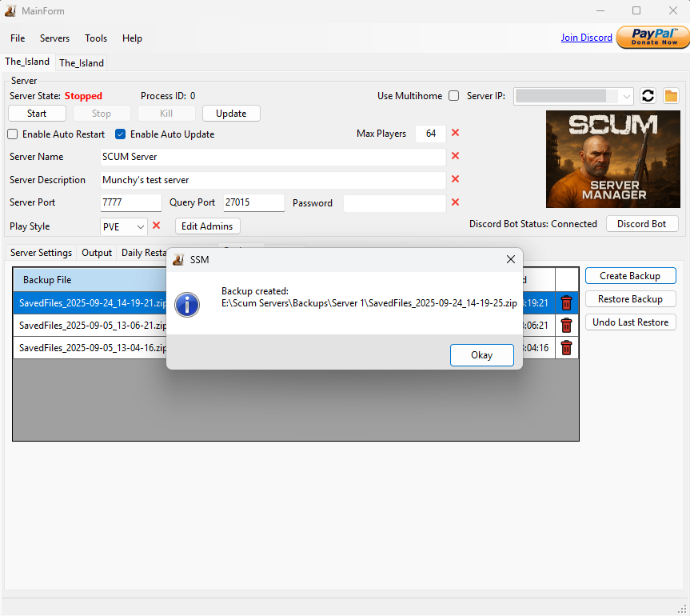Open the server folder icon

(x=671, y=96)
